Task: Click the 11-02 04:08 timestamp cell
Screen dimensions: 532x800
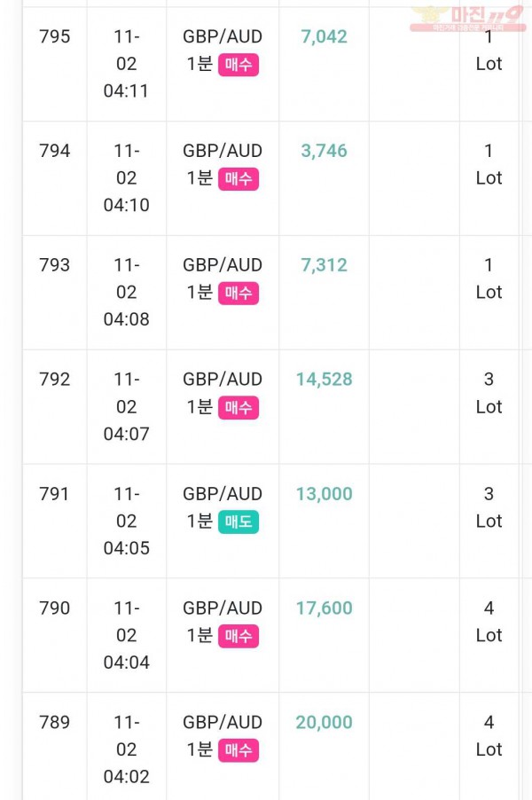Action: tap(127, 293)
